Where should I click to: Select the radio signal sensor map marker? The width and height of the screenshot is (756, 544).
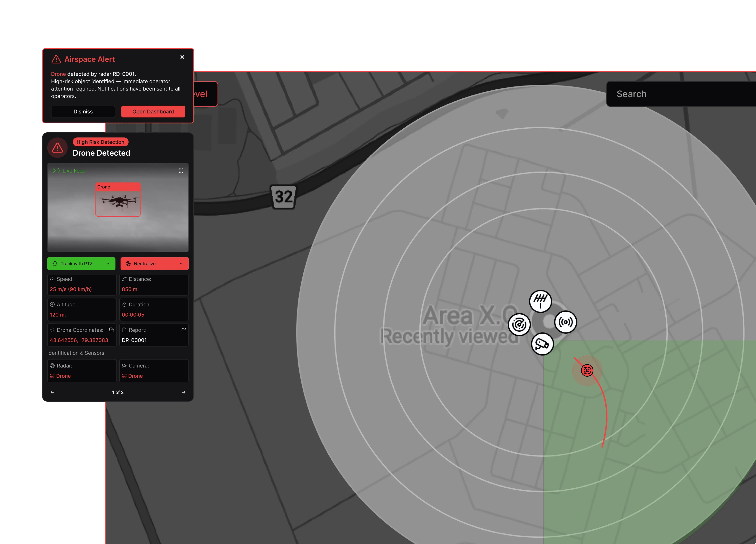(x=566, y=322)
